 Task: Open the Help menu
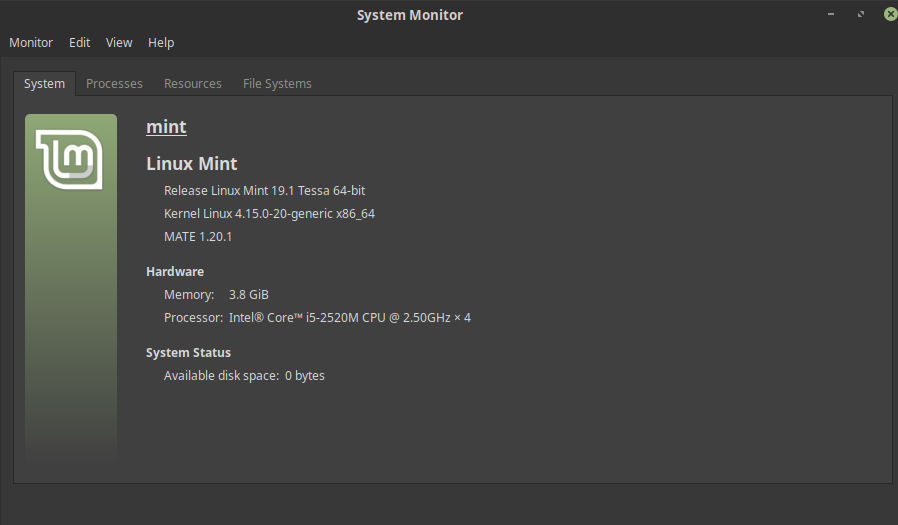161,42
